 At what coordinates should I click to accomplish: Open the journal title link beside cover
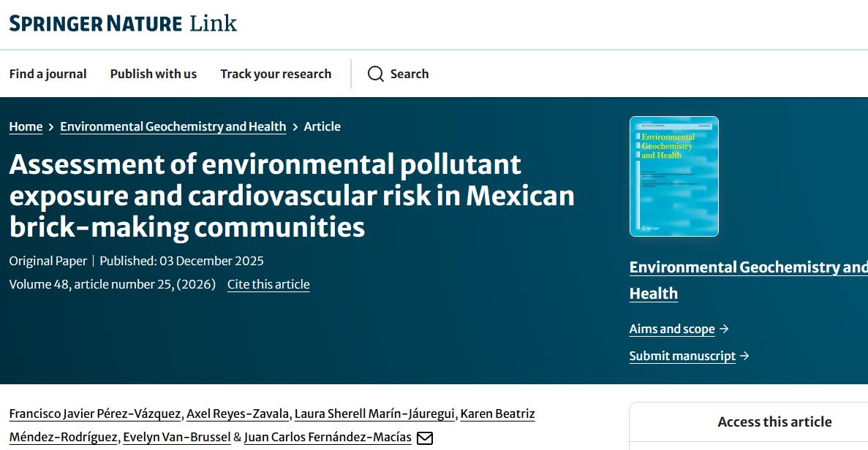tap(747, 267)
